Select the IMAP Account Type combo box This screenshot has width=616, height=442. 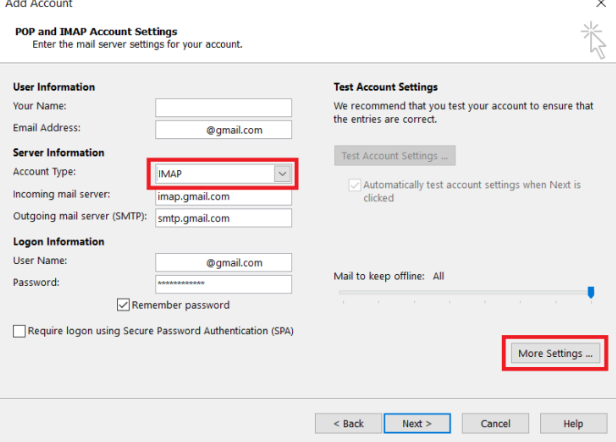[223, 174]
